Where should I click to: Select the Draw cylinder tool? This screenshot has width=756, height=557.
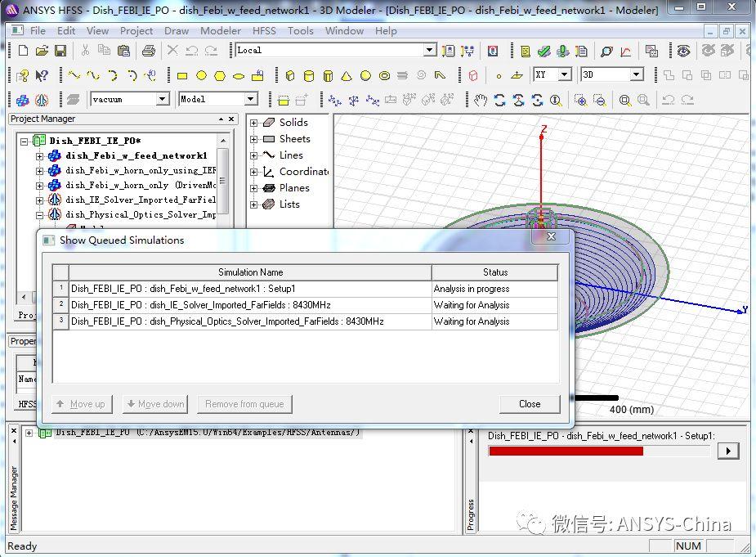coord(309,76)
